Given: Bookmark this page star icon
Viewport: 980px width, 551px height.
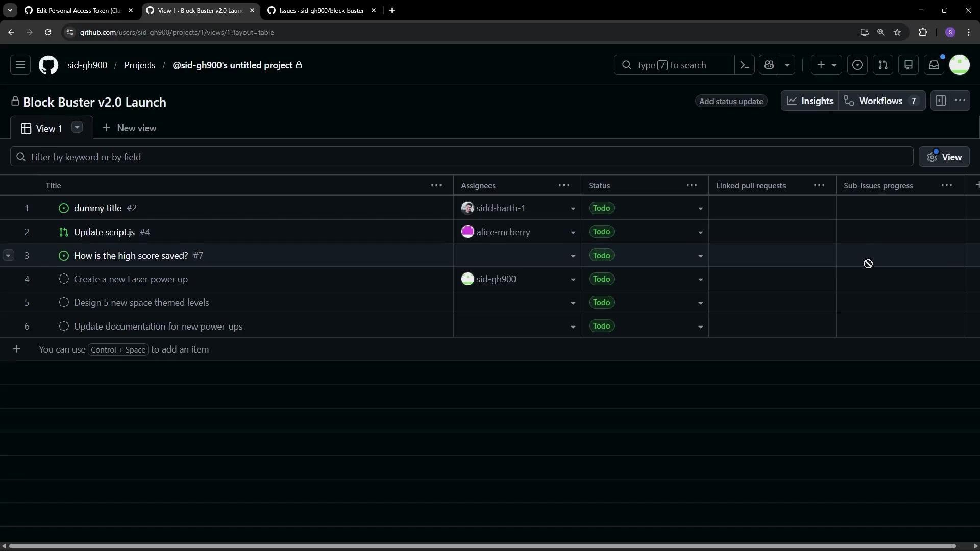Looking at the screenshot, I should [x=897, y=32].
